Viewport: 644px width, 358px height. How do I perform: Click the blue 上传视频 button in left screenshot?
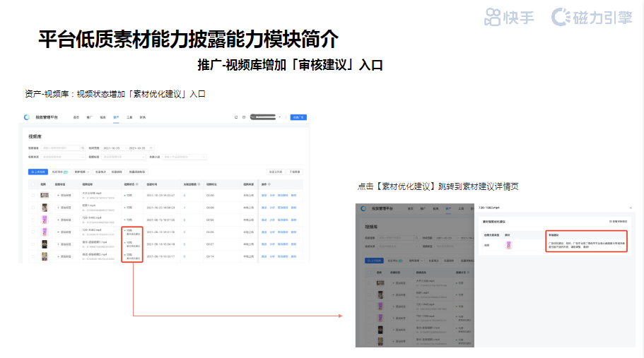click(38, 172)
